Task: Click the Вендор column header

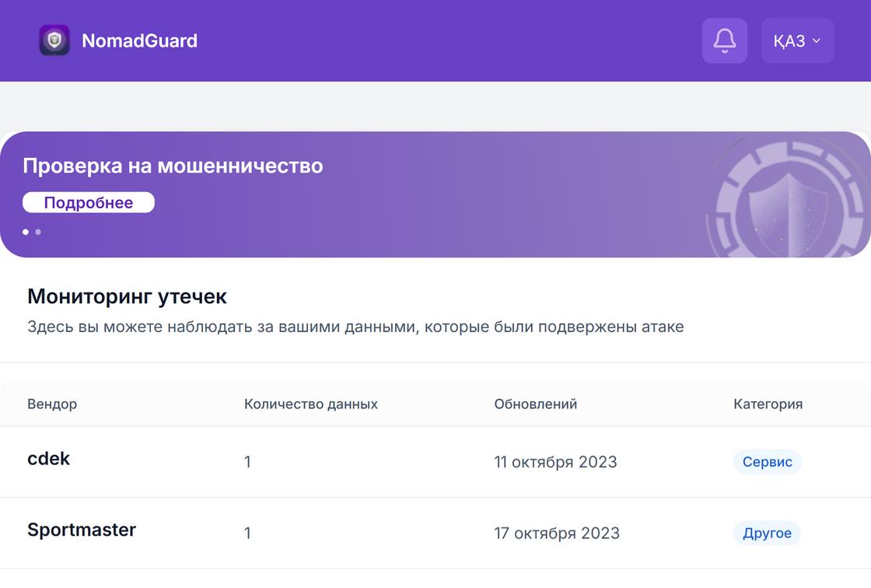Action: click(x=52, y=404)
